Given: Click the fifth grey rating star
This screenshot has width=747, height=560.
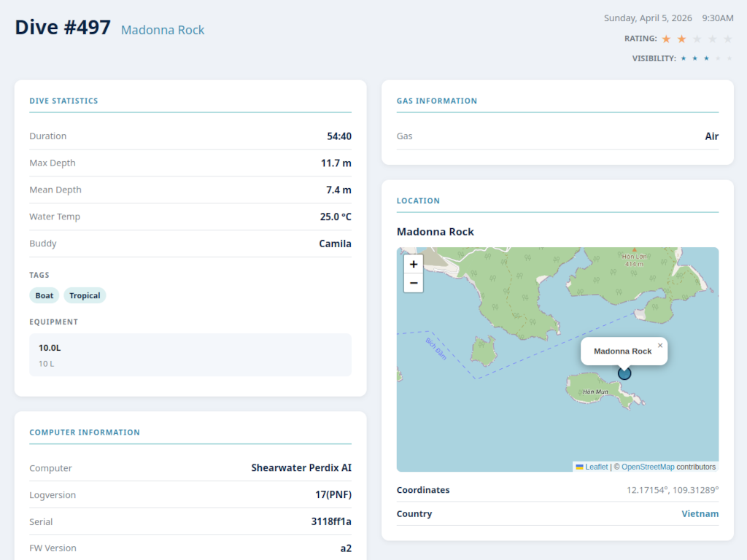Looking at the screenshot, I should [x=727, y=39].
